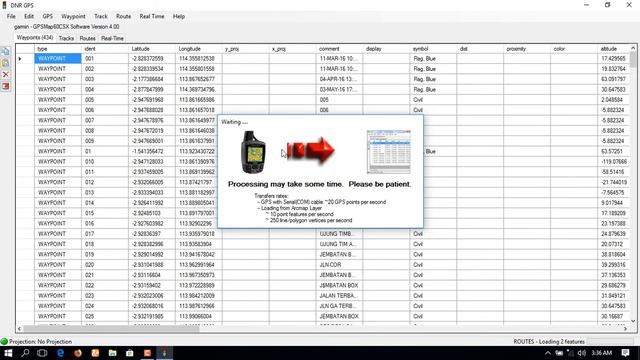Click the green projection status indicator
The width and height of the screenshot is (640, 360).
(4, 342)
